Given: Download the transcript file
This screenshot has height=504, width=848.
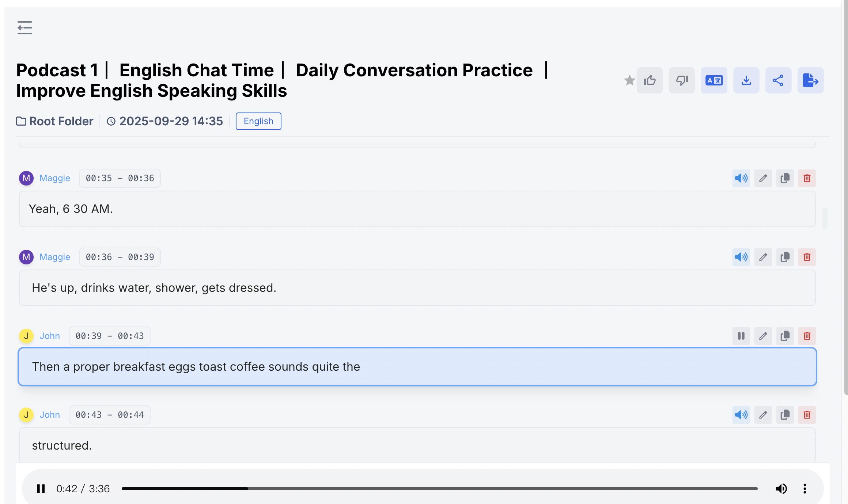Looking at the screenshot, I should (746, 80).
